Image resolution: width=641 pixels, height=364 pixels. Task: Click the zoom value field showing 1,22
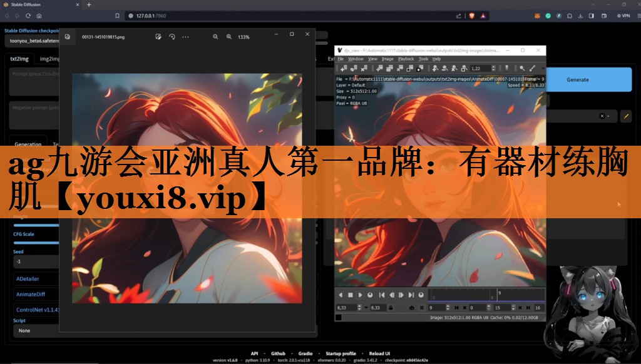coord(480,69)
